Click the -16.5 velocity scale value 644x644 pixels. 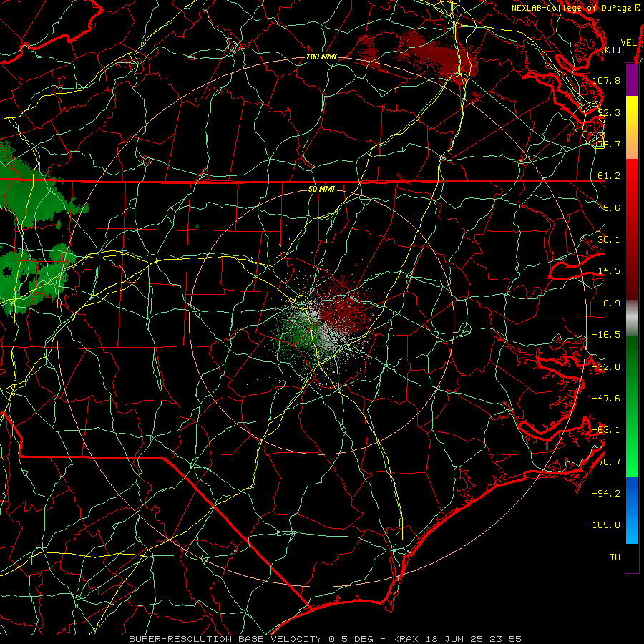tap(606, 335)
